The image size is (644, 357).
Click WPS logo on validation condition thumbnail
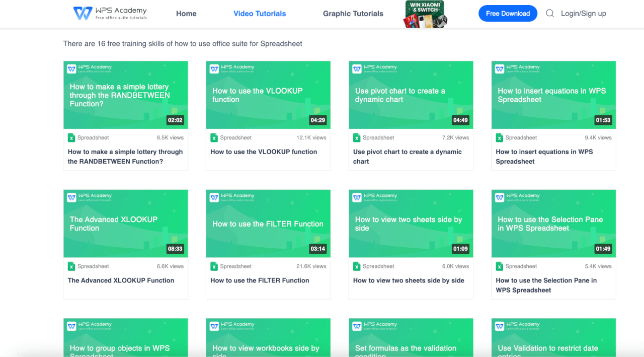pyautogui.click(x=357, y=326)
